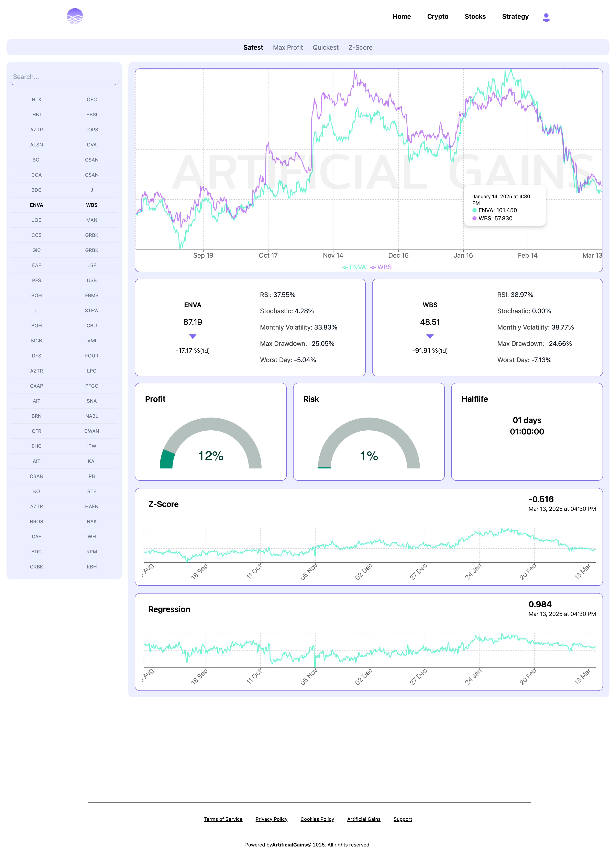Select the L / STEW pair
Image resolution: width=616 pixels, height=864 pixels.
(64, 310)
